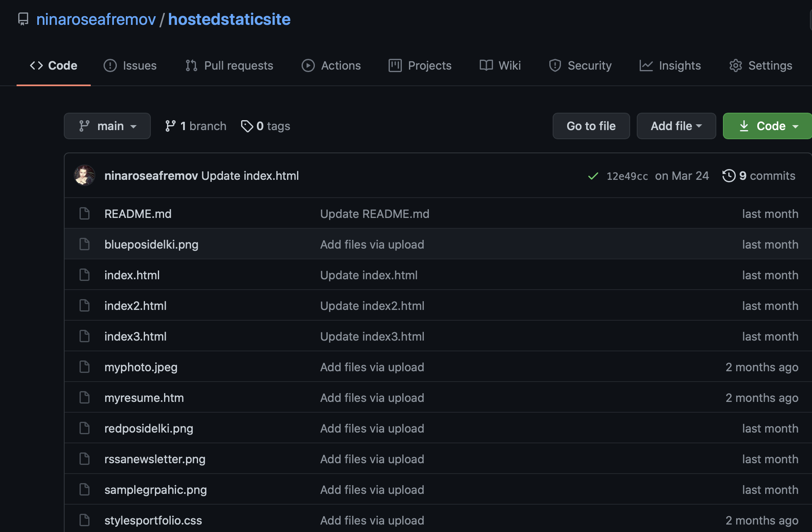Open blueposidelki.png file
This screenshot has height=532, width=812.
click(151, 244)
